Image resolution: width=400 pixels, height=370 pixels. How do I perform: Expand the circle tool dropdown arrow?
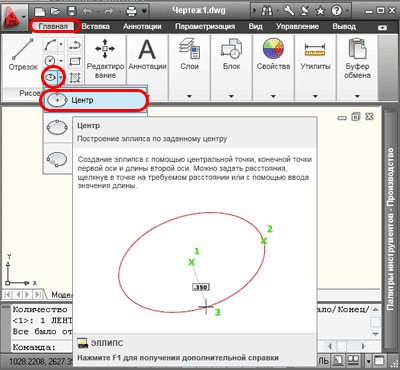pyautogui.click(x=61, y=61)
